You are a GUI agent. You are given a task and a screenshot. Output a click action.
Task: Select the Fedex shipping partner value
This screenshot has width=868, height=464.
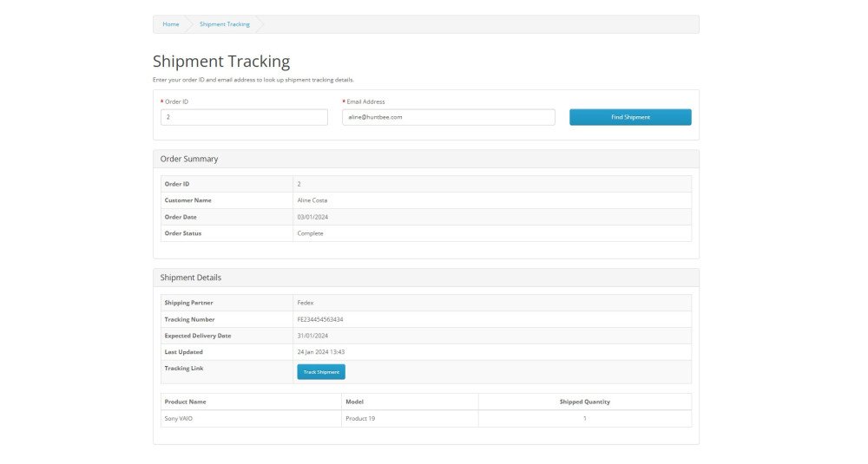(x=306, y=303)
